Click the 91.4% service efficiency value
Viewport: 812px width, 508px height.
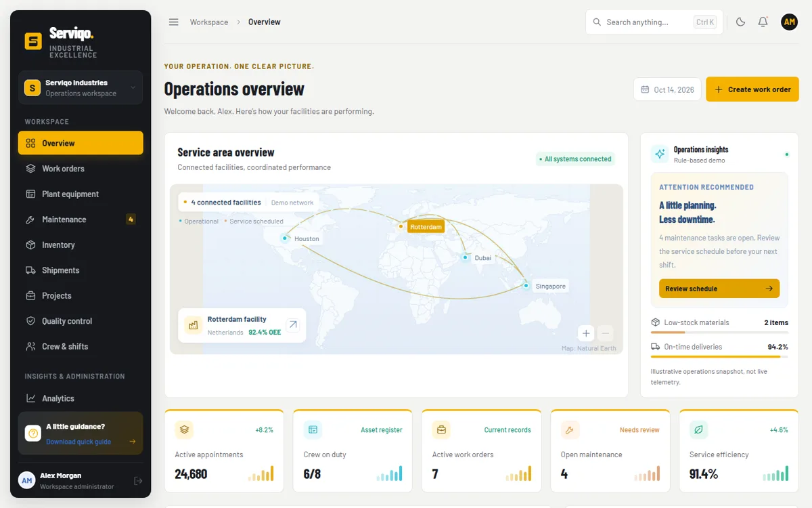click(x=704, y=474)
